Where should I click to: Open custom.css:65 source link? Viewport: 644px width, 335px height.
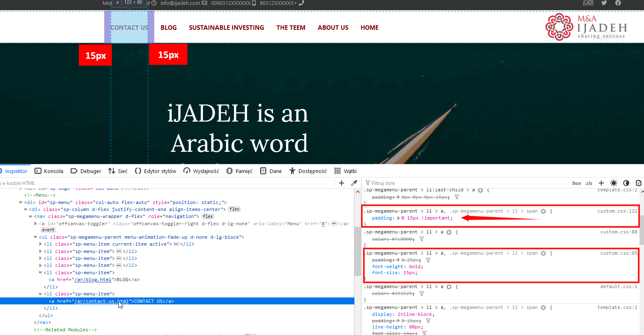[x=618, y=253]
